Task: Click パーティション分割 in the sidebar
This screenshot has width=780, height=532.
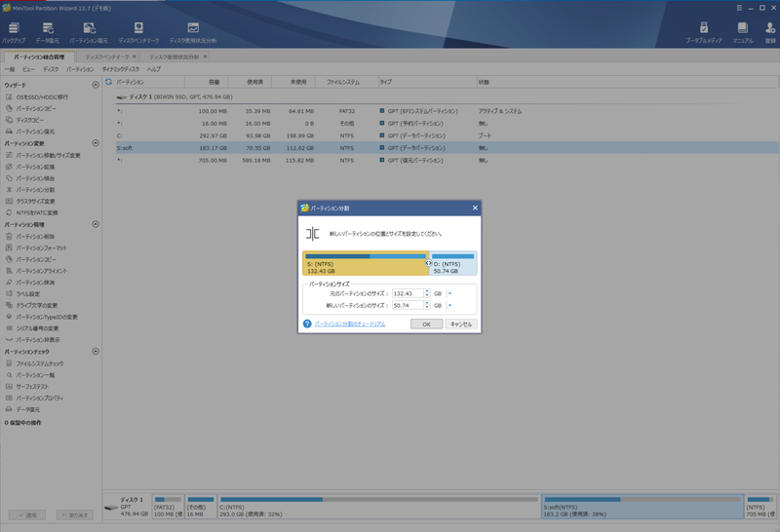Action: click(35, 189)
